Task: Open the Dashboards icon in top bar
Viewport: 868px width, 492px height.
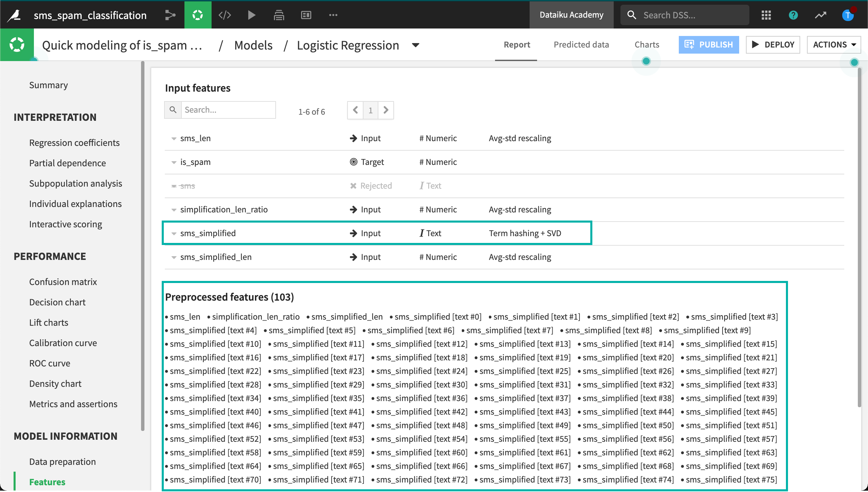Action: (x=306, y=15)
